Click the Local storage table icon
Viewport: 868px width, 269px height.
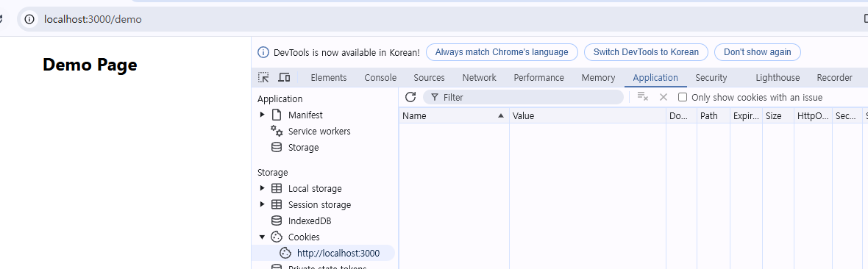coord(277,189)
